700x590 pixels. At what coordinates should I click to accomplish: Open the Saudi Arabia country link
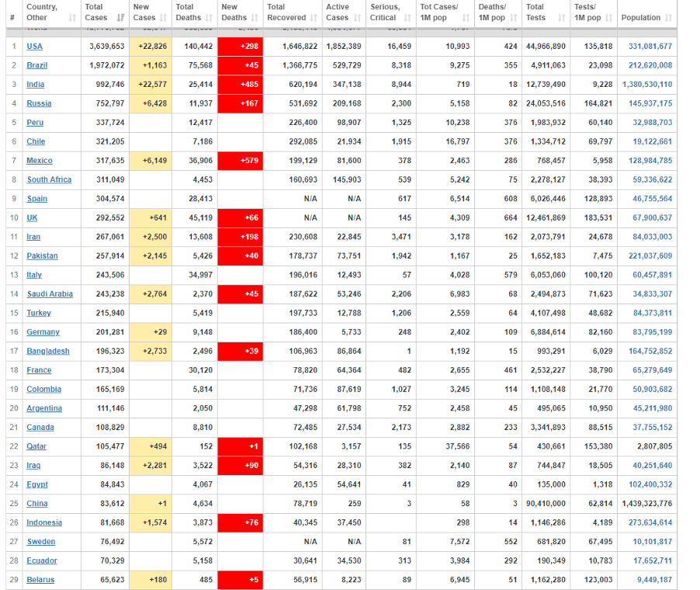tap(50, 294)
